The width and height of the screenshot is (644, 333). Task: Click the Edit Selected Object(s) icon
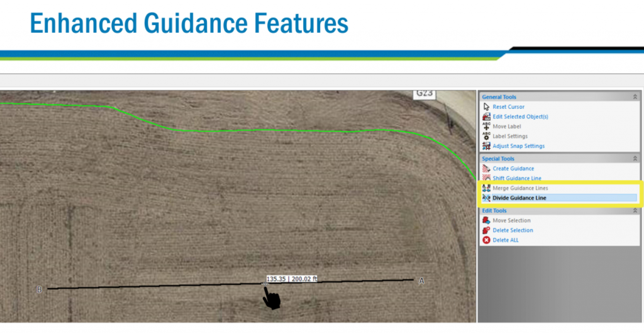(x=486, y=116)
